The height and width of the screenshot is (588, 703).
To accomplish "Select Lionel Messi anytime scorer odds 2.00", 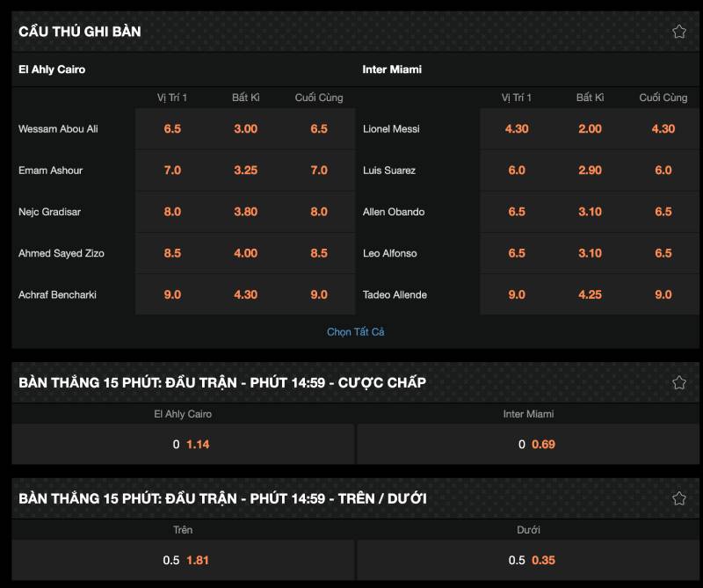I will pos(590,129).
